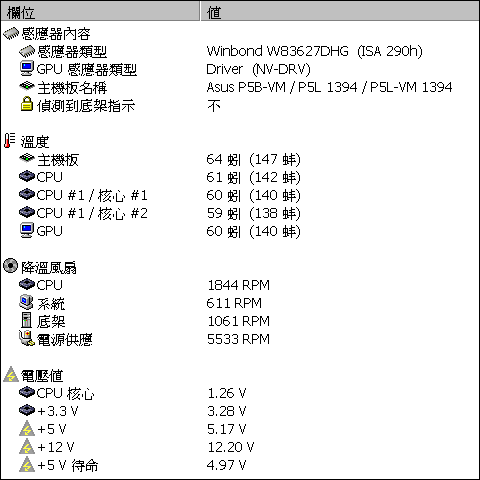
Task: Click the +5 V voltage icon
Action: tap(27, 428)
